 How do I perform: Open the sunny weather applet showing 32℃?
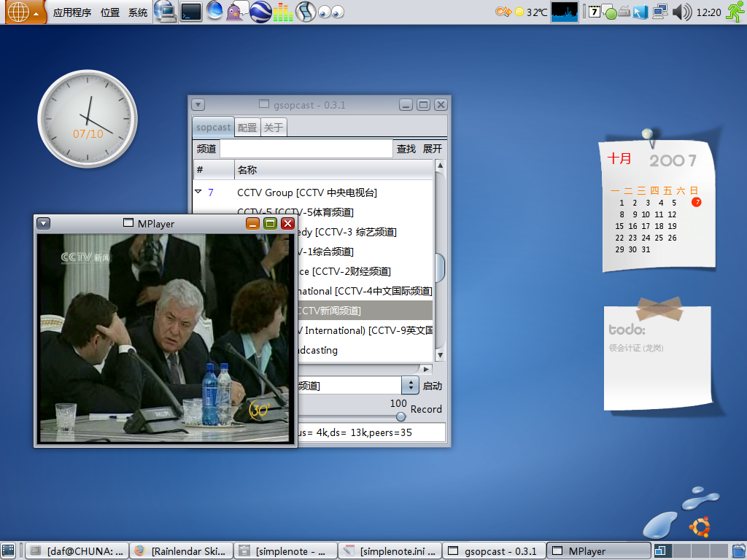pyautogui.click(x=532, y=12)
